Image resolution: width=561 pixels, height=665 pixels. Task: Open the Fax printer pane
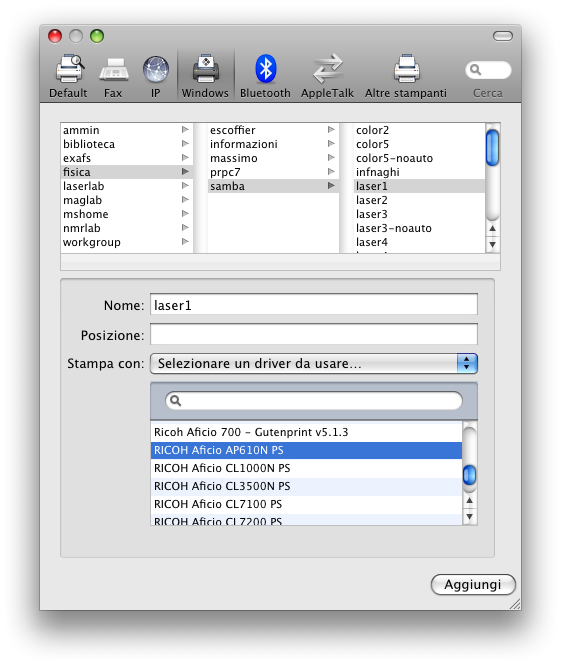tap(113, 70)
